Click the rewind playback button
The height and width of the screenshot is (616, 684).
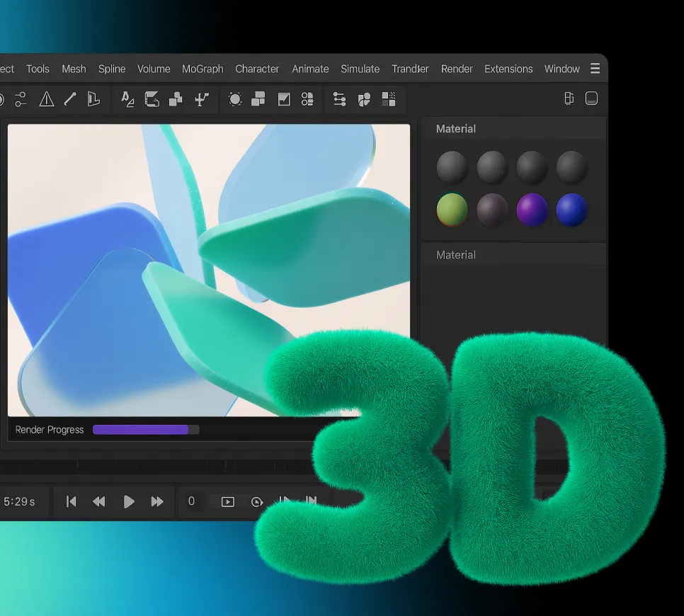[x=99, y=501]
